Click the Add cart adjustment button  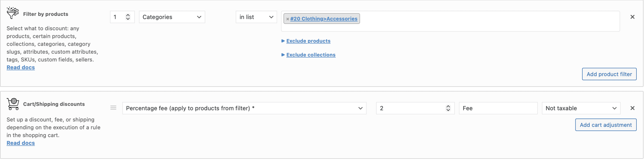pos(606,125)
